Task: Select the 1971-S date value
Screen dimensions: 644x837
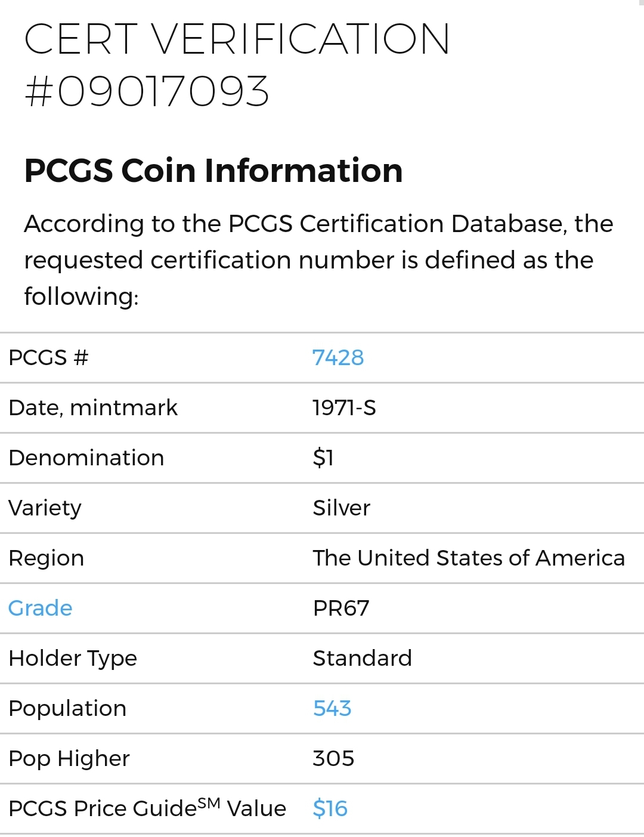Action: coord(344,408)
